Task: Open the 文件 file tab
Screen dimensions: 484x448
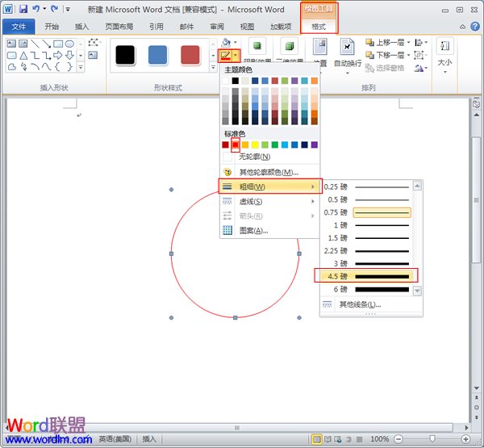Action: click(19, 26)
